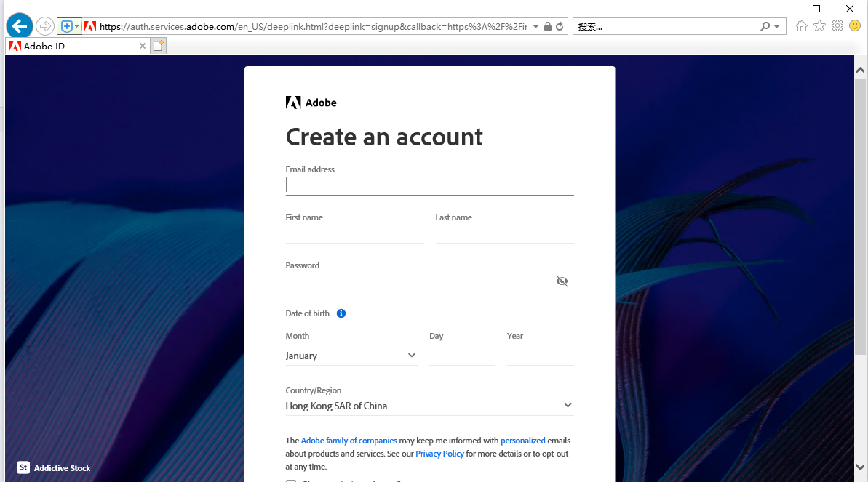The image size is (868, 482).
Task: Close the Adobe ID tab
Action: click(x=143, y=46)
